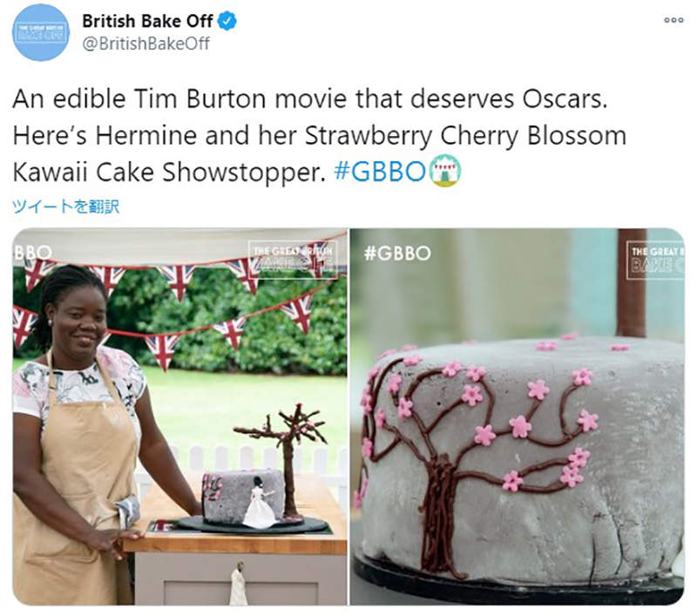697x616 pixels.
Task: Open the British Bake Off profile avatar
Action: (40, 32)
